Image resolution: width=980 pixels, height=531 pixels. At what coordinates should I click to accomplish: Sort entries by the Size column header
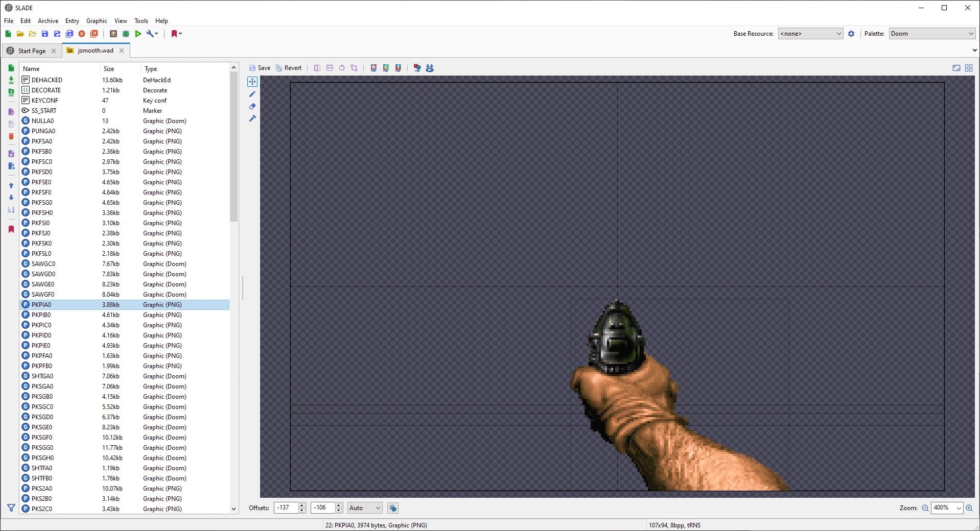[x=121, y=69]
